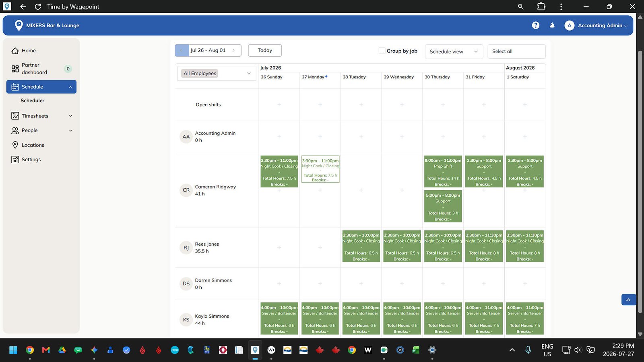Screen dimensions: 644x362
Task: Click the Locations pin icon in sidebar
Action: point(15,145)
